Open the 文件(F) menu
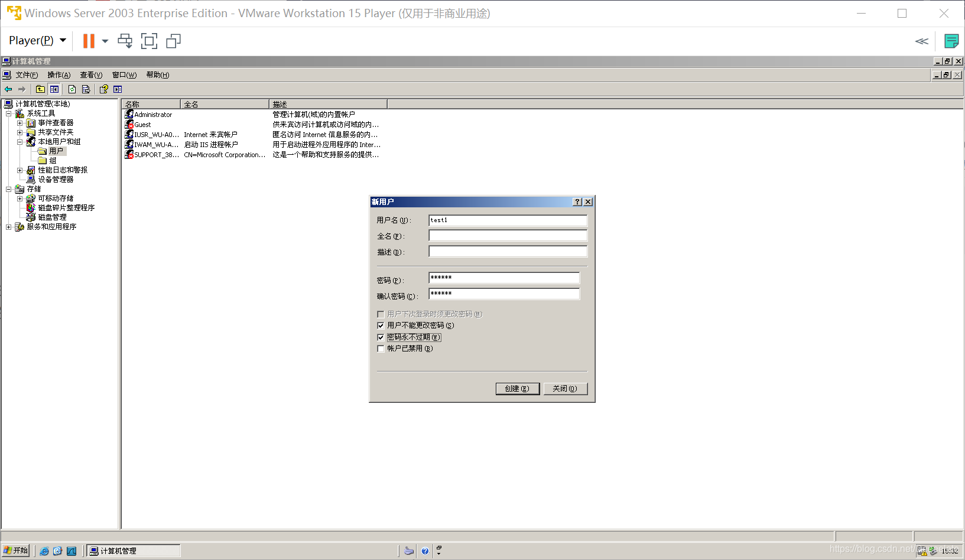Viewport: 965px width, 560px height. point(27,75)
